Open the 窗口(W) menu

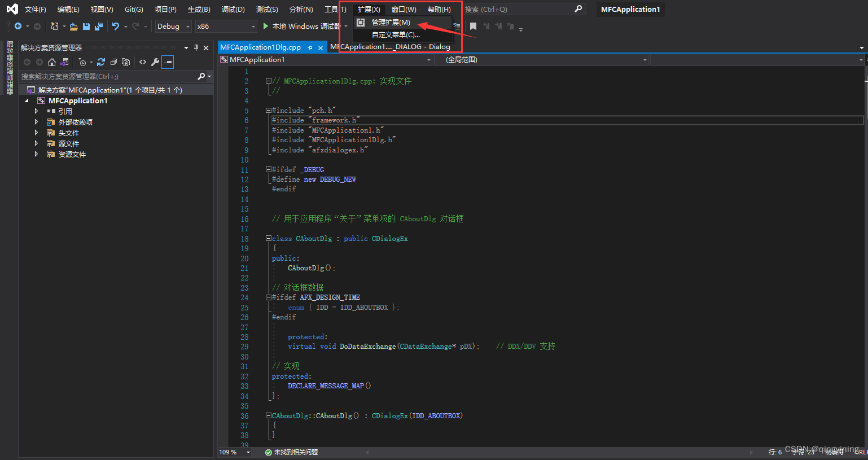click(x=404, y=9)
